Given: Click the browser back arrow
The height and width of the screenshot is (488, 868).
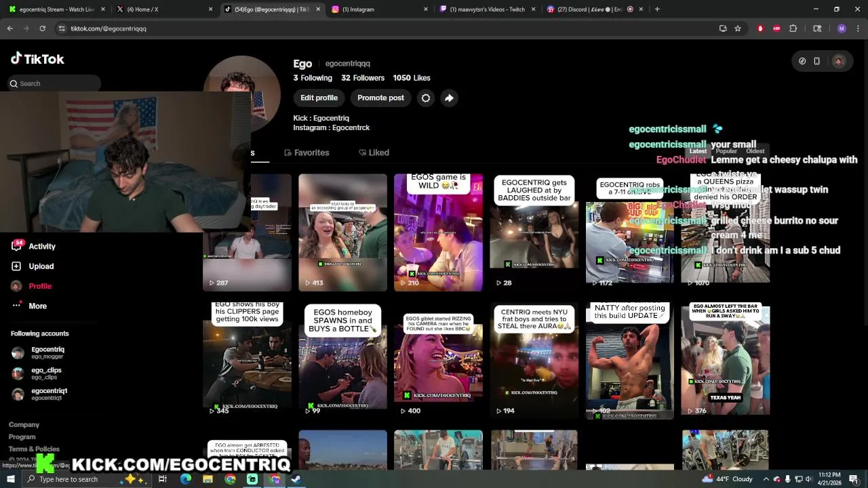Looking at the screenshot, I should coord(10,28).
